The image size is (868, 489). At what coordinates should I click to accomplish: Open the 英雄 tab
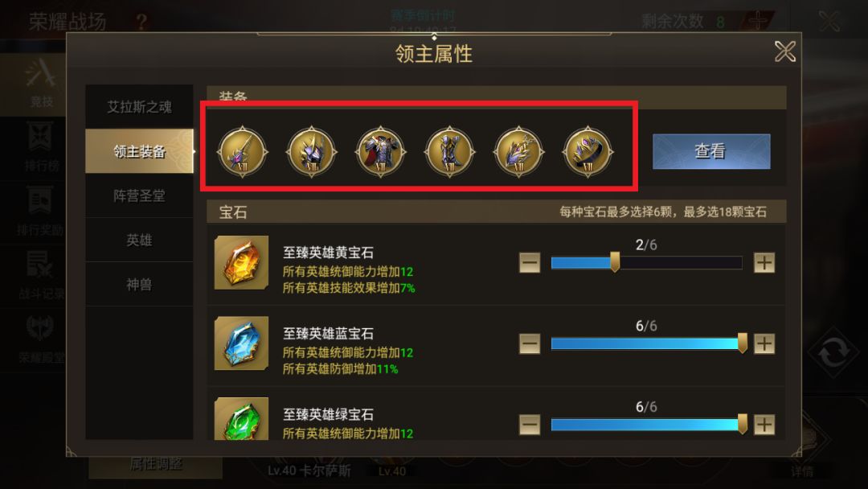pos(139,240)
